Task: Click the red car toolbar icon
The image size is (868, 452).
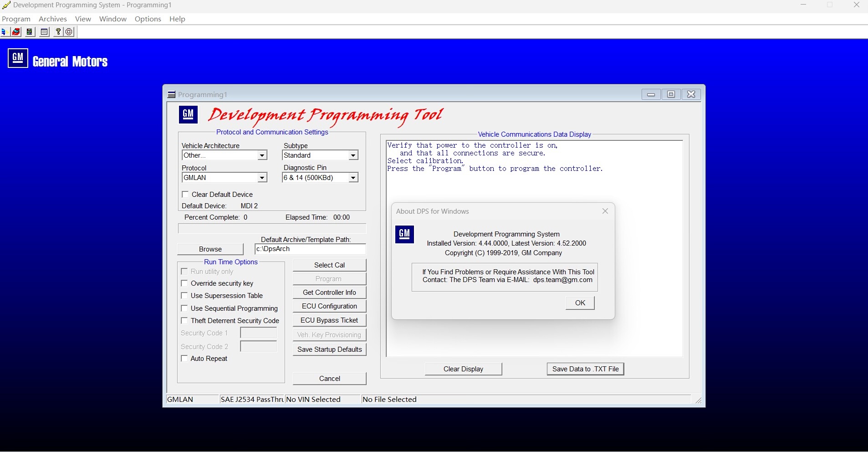Action: click(x=16, y=32)
